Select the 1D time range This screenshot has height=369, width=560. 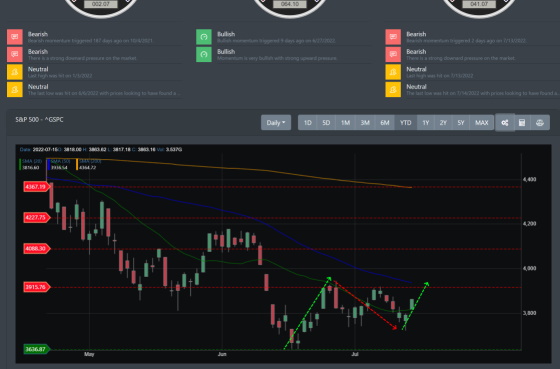[308, 123]
